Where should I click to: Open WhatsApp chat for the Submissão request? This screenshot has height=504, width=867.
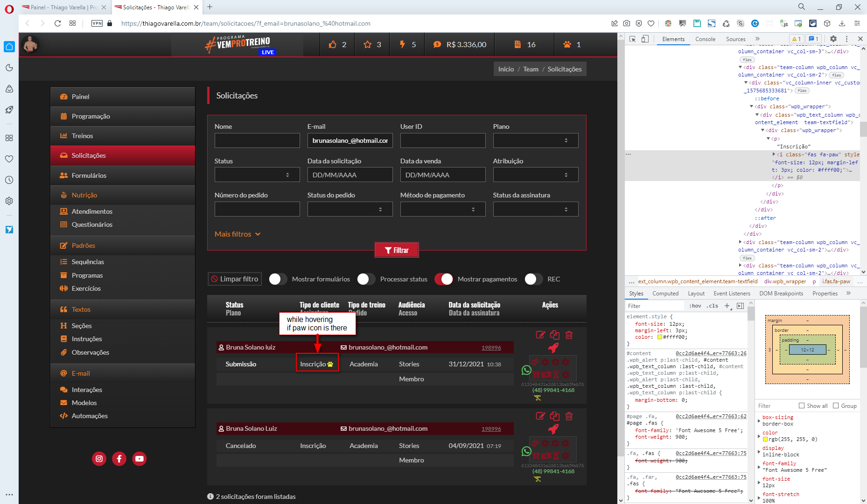click(526, 370)
